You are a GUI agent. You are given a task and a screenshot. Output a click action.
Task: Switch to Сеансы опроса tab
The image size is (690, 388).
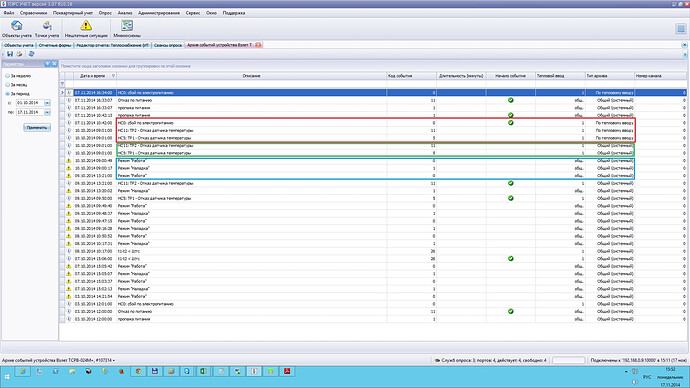(x=168, y=45)
